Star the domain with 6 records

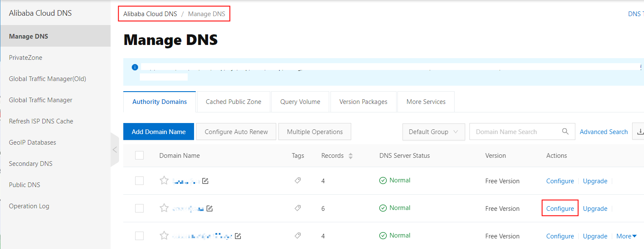coord(164,208)
